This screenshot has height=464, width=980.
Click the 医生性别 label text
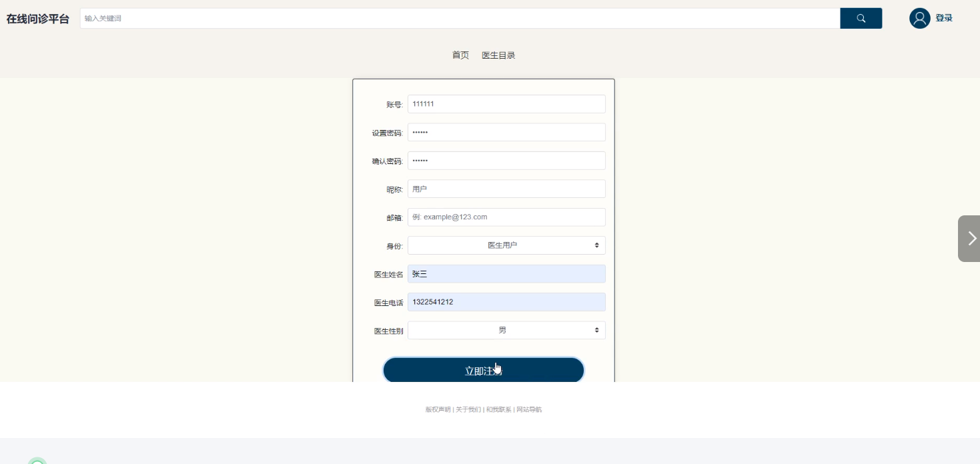coord(388,331)
